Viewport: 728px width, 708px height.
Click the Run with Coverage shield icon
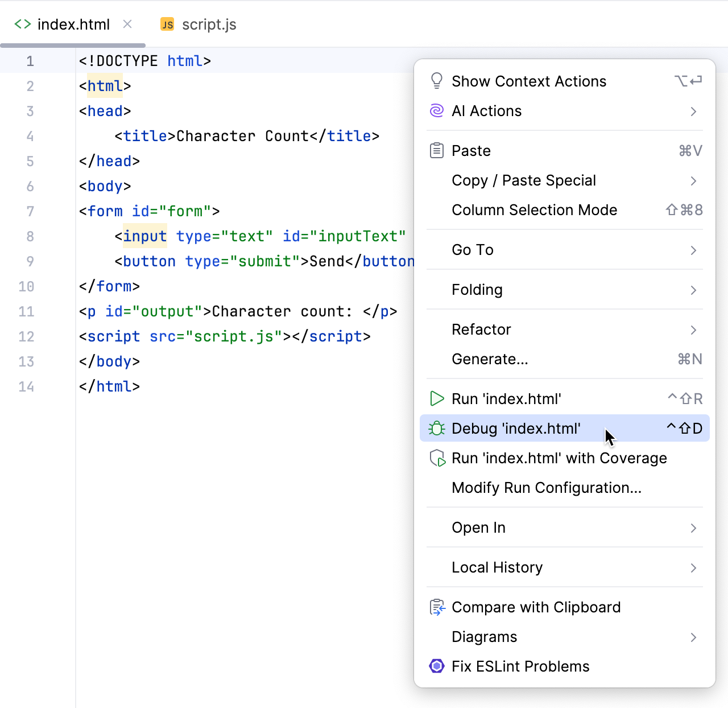[x=437, y=458]
